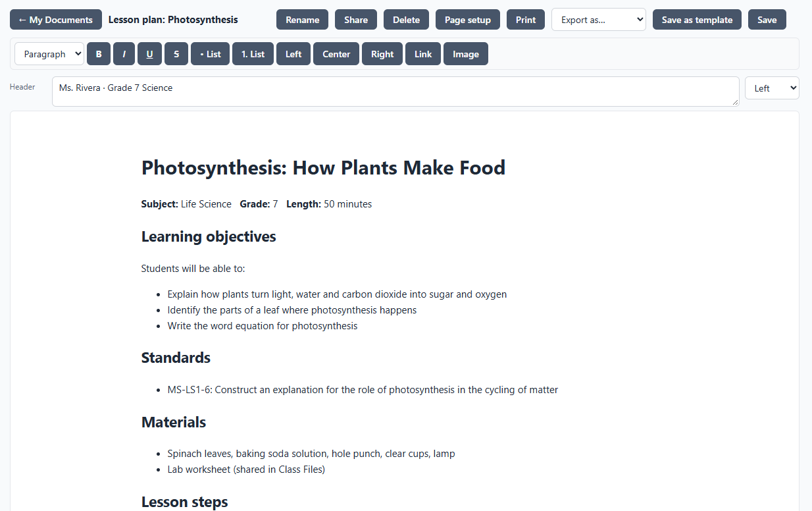This screenshot has width=812, height=511.
Task: Click the 'Grade: 7' text
Action: (x=259, y=204)
